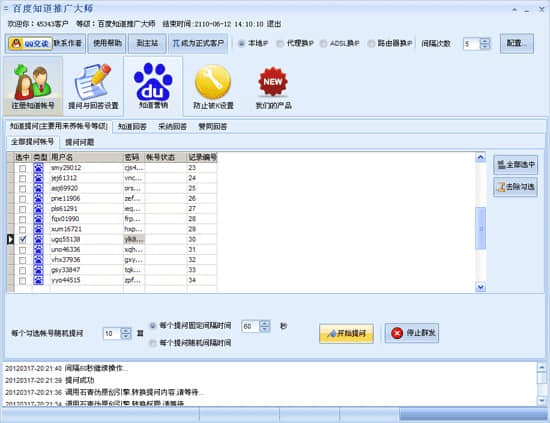Screen dimensions: 550x423
Task: Click the 记录编号 column header
Action: (202, 157)
